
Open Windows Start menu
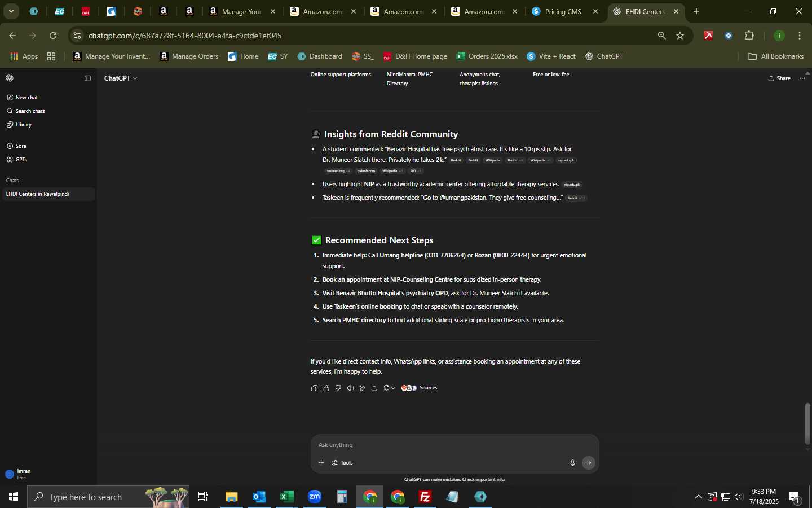14,497
